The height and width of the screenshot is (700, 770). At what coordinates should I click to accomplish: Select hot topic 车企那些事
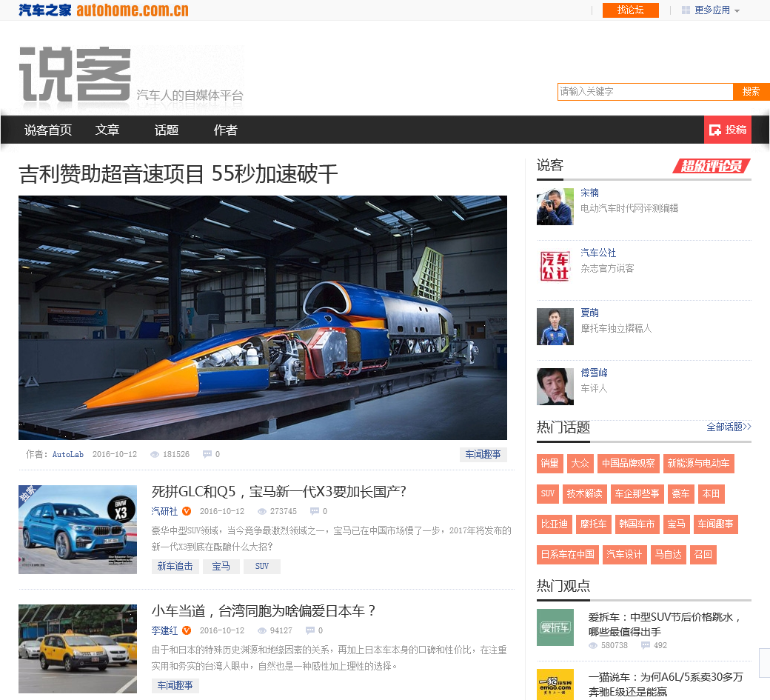(637, 494)
